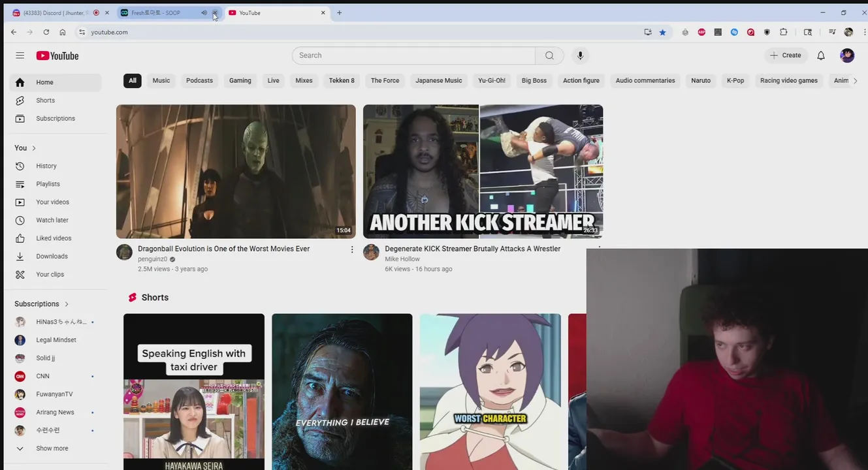The width and height of the screenshot is (868, 470).
Task: Open the ABP Adblock extension
Action: [x=701, y=32]
